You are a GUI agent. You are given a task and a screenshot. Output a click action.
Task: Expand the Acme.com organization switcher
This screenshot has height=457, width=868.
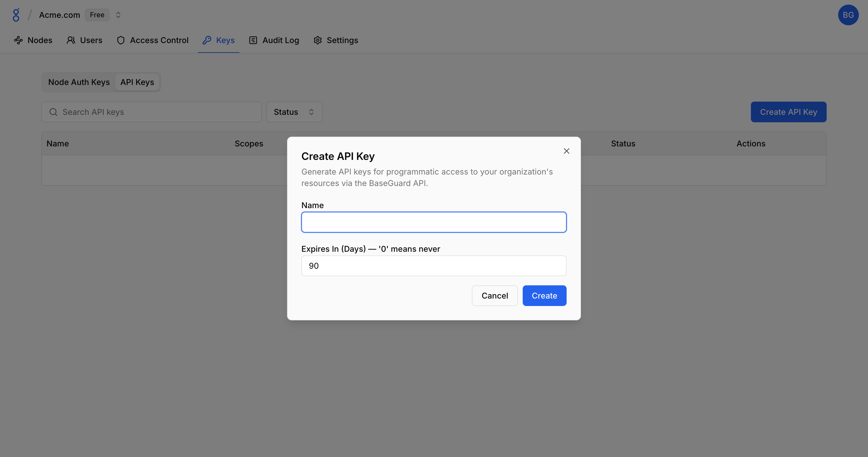click(x=118, y=15)
